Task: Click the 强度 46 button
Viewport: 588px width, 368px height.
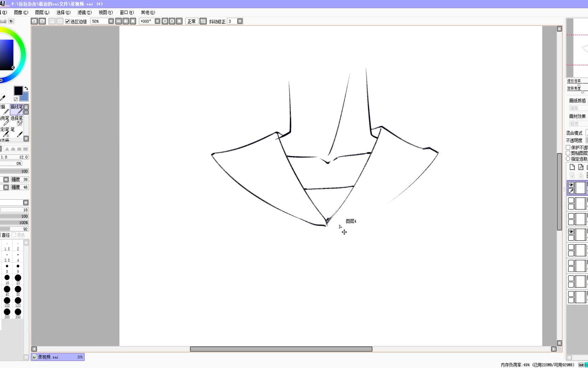Action: (19, 187)
